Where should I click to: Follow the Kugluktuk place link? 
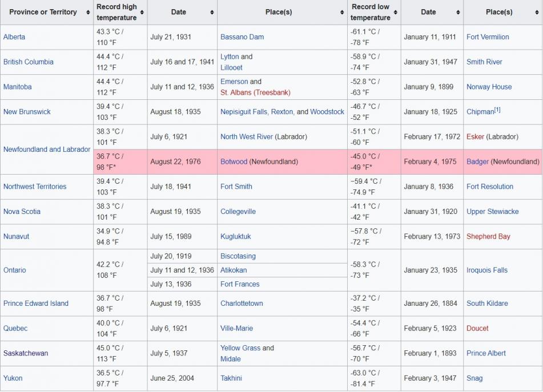coord(235,237)
